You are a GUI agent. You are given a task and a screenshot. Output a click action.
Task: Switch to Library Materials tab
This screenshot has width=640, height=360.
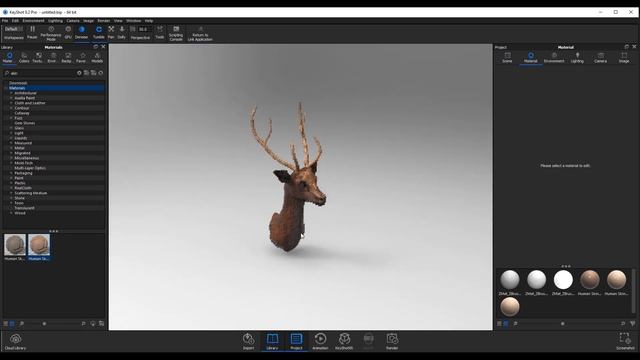pyautogui.click(x=8, y=58)
